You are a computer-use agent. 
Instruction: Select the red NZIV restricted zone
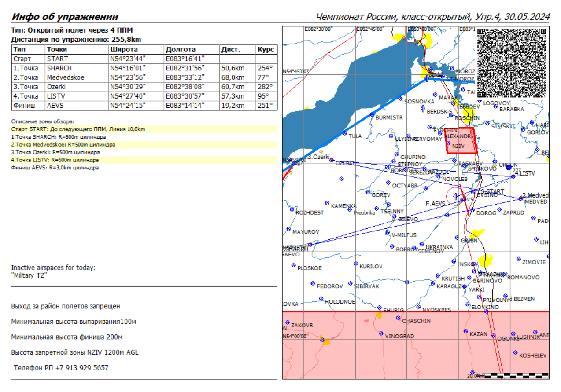(461, 141)
